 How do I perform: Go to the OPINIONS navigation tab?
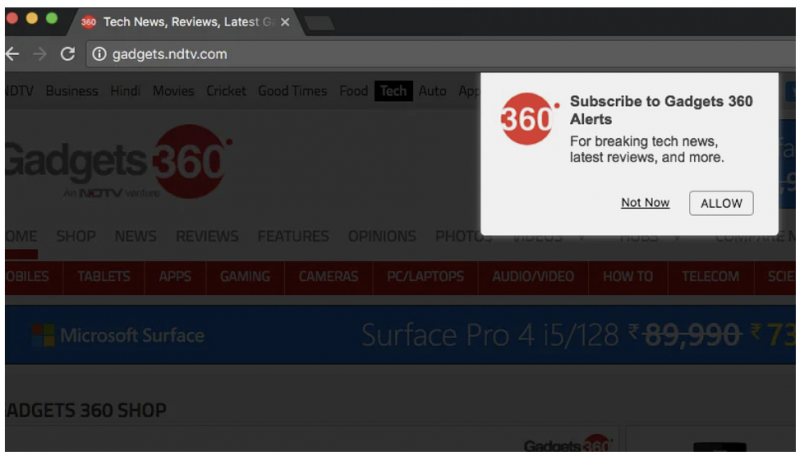click(x=382, y=236)
